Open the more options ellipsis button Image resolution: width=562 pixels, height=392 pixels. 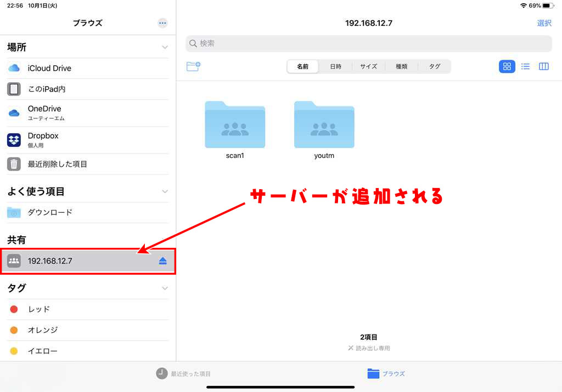(162, 23)
